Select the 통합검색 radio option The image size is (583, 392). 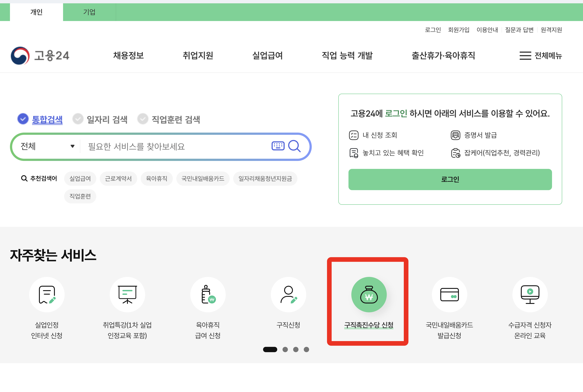click(23, 119)
